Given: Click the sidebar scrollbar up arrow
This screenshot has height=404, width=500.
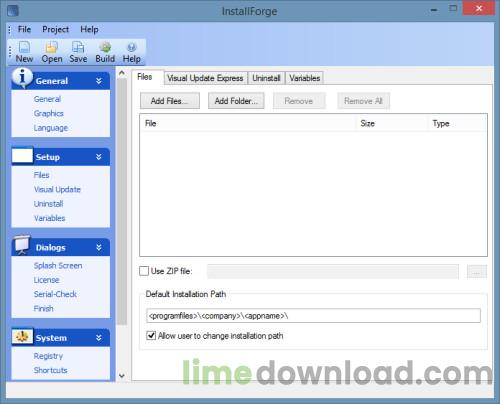Looking at the screenshot, I should coord(122,73).
